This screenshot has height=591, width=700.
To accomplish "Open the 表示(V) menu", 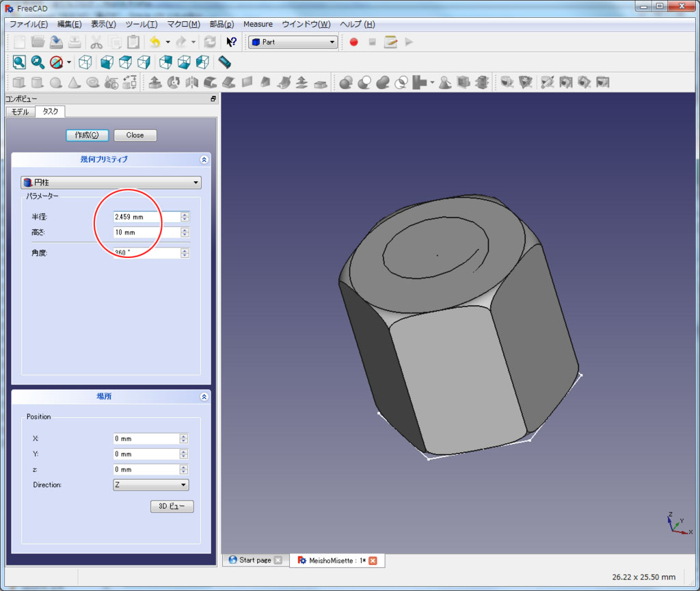I will pos(103,24).
